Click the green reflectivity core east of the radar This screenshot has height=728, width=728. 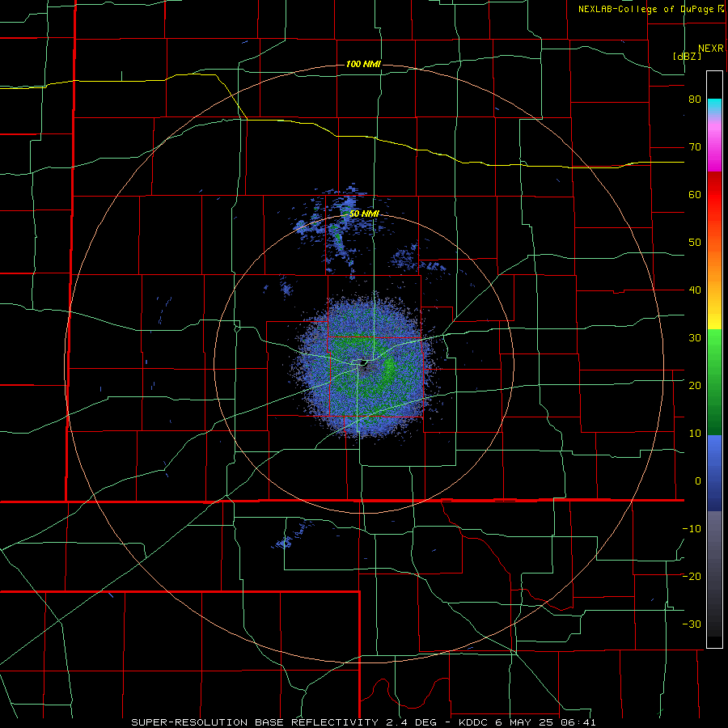click(x=389, y=368)
